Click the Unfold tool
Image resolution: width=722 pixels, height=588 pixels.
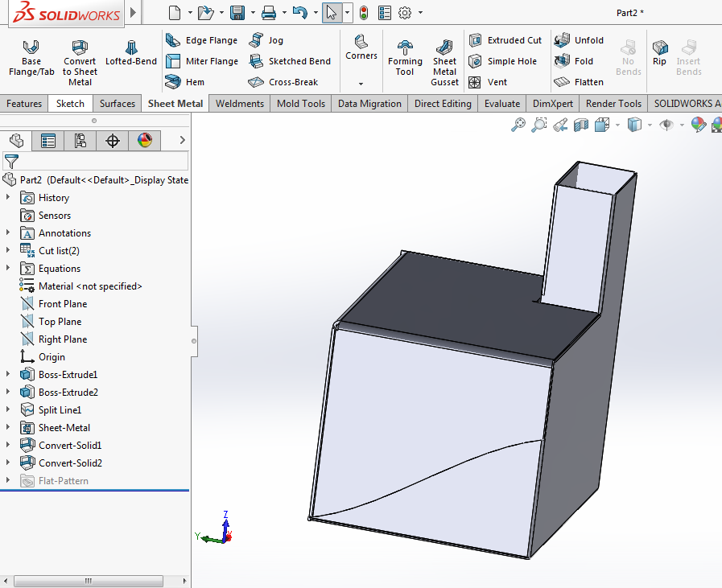[x=579, y=40]
